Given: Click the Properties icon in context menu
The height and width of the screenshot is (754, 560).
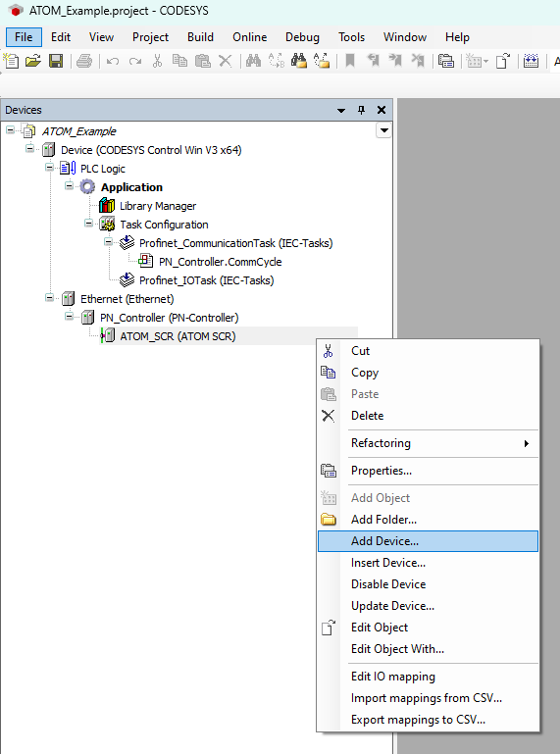Looking at the screenshot, I should point(329,471).
